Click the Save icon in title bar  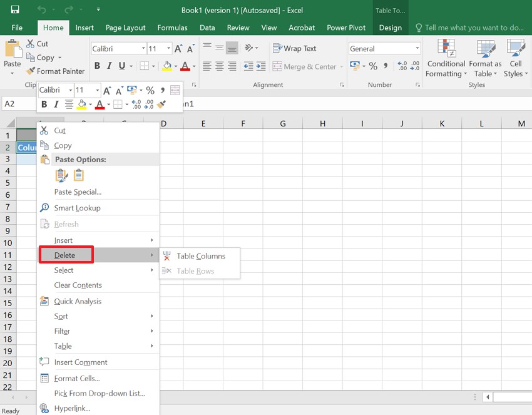point(15,9)
